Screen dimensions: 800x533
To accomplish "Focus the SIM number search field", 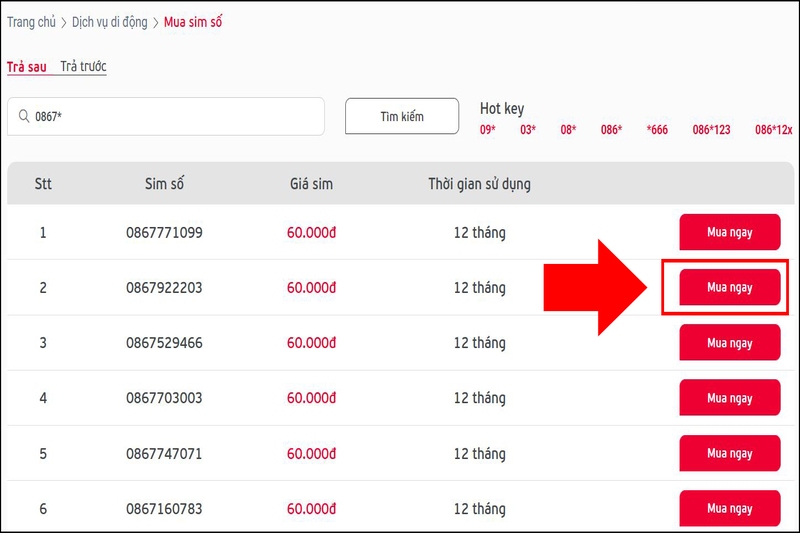I will click(x=175, y=117).
